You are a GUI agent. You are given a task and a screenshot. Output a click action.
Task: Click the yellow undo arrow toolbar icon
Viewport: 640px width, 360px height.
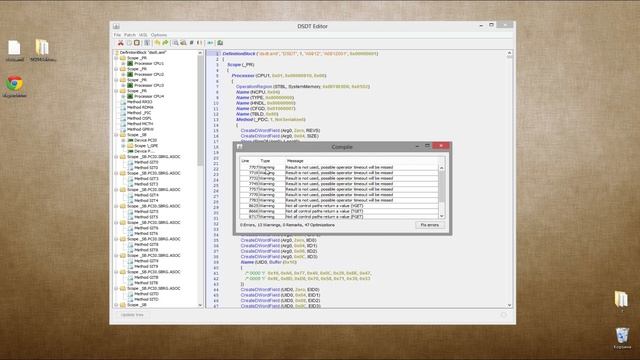[x=157, y=43]
